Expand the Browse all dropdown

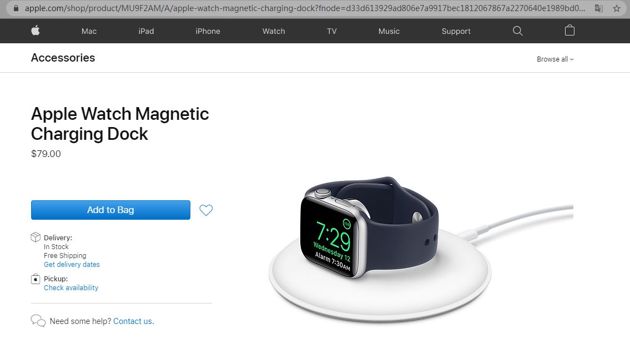click(x=555, y=59)
